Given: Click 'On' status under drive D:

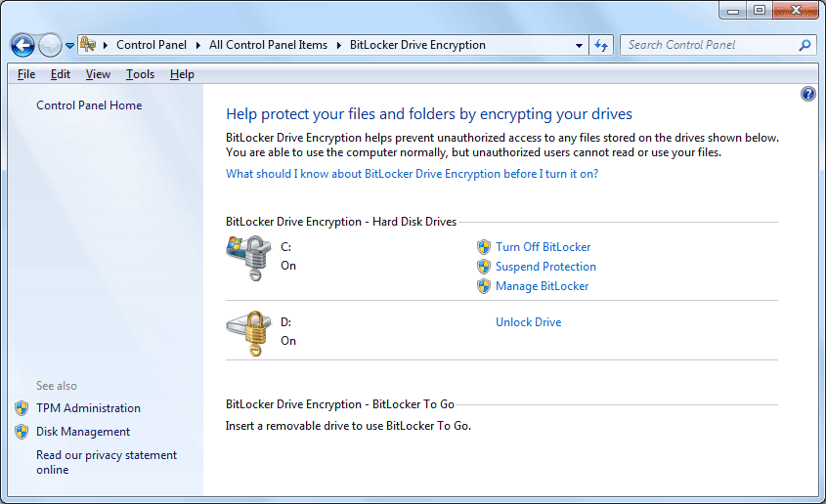Looking at the screenshot, I should tap(288, 341).
